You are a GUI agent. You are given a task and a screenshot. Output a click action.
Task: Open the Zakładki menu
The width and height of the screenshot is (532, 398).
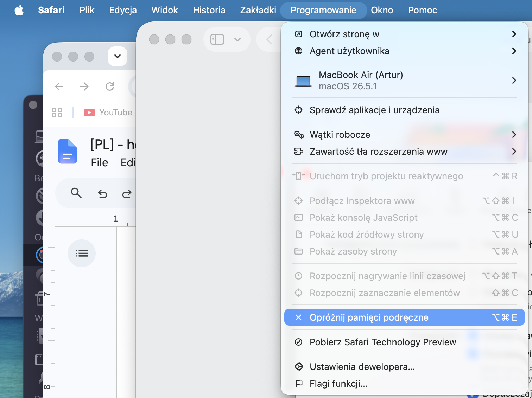pyautogui.click(x=258, y=10)
